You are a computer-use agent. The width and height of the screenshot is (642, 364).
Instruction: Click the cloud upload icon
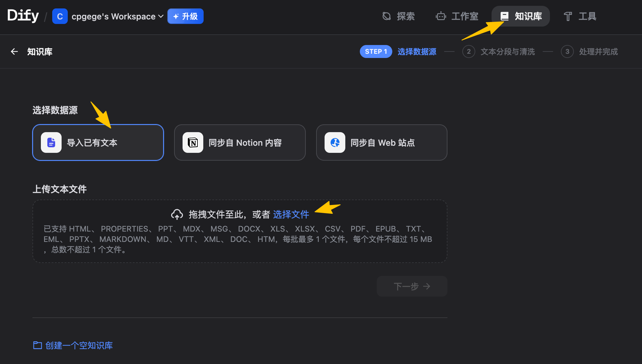(x=177, y=214)
